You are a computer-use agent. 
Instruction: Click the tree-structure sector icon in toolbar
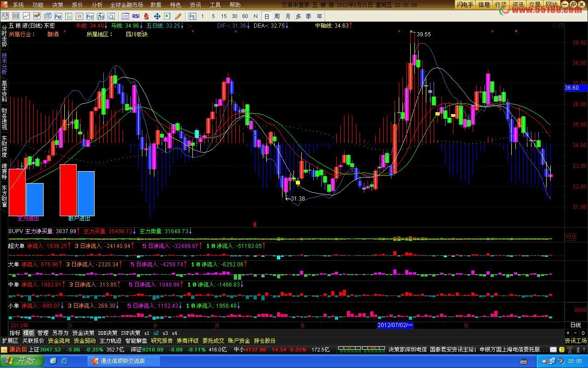(x=69, y=16)
